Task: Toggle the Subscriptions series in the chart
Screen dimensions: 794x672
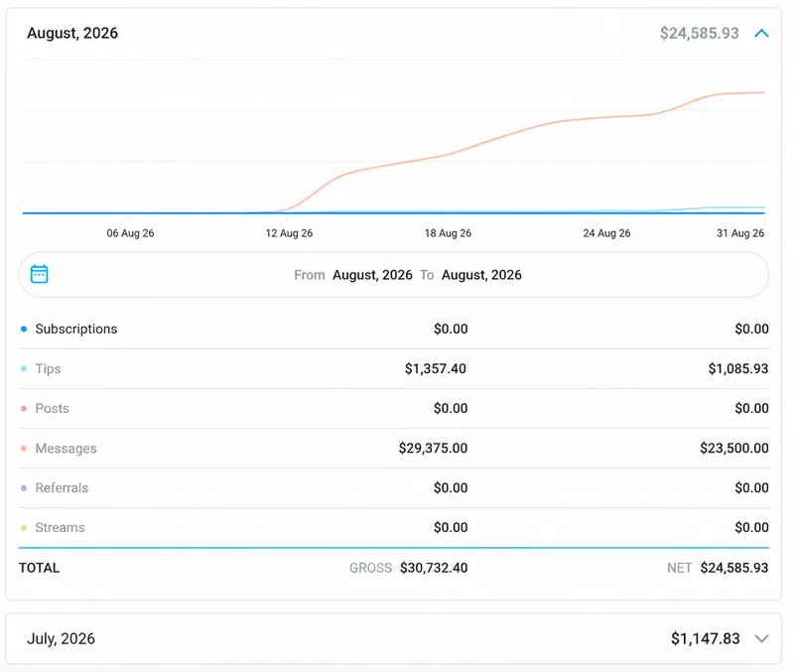Action: click(76, 330)
